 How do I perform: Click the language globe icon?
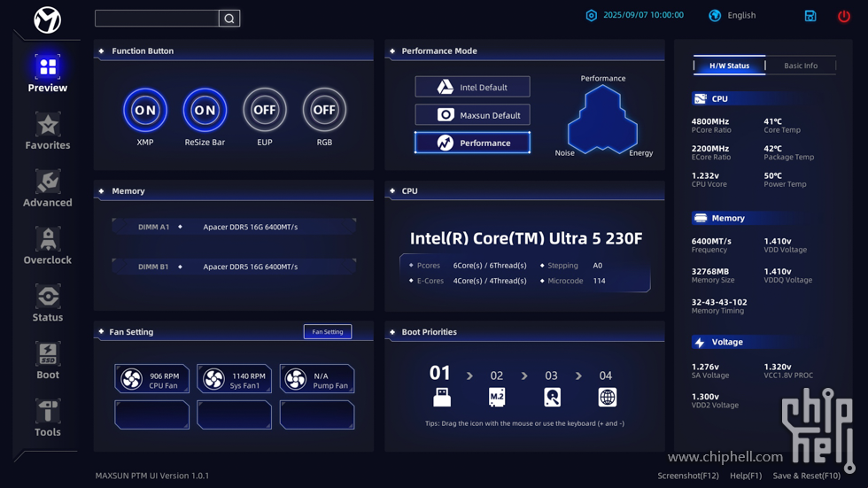click(x=715, y=15)
